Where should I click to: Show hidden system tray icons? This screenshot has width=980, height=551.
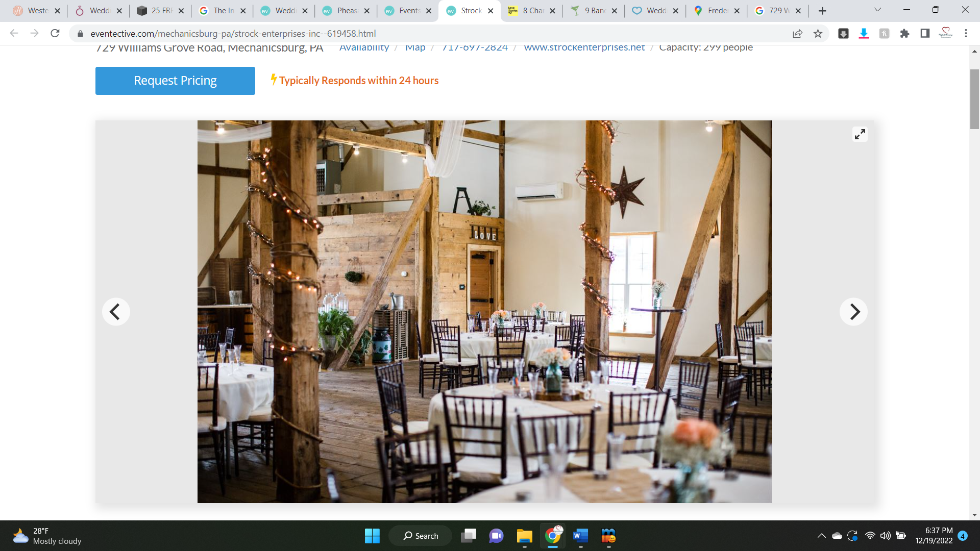[x=821, y=536]
